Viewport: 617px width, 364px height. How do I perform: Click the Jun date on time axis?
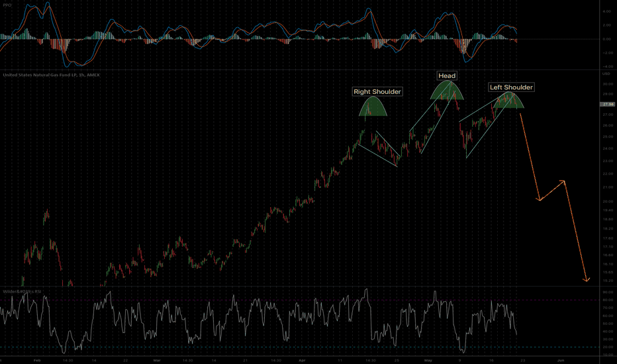[561, 360]
